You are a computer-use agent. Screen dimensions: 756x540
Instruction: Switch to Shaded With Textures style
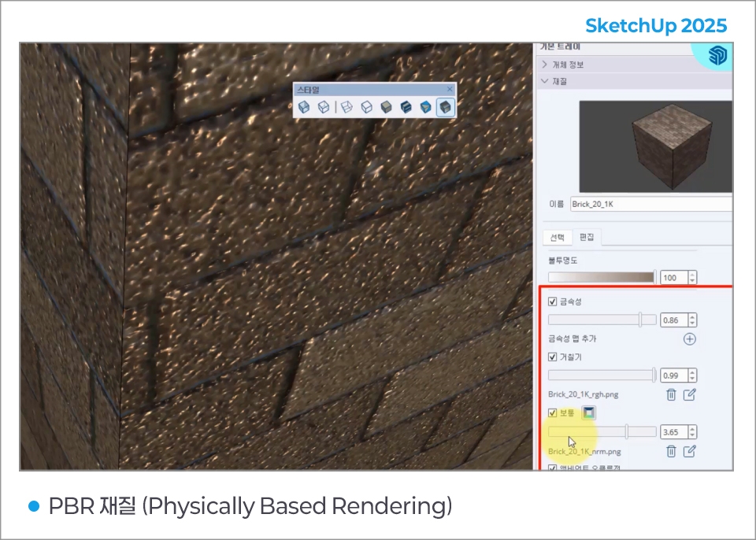[x=406, y=107]
